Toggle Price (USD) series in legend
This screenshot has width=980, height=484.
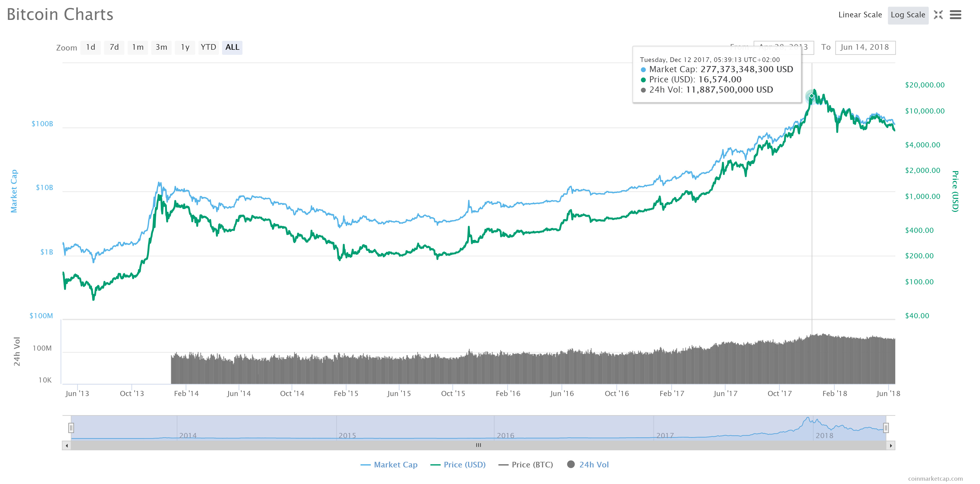[x=458, y=464]
